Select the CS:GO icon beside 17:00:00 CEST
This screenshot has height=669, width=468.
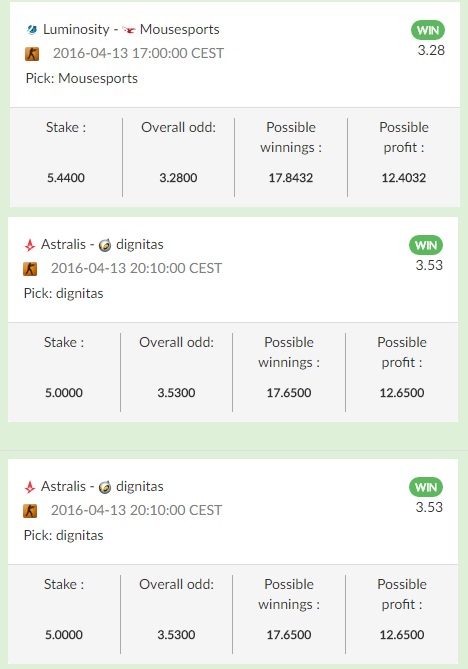tap(32, 54)
